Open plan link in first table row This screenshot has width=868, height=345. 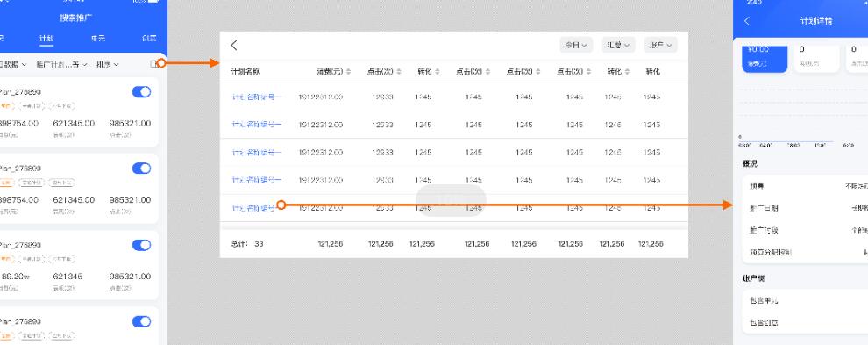click(256, 97)
